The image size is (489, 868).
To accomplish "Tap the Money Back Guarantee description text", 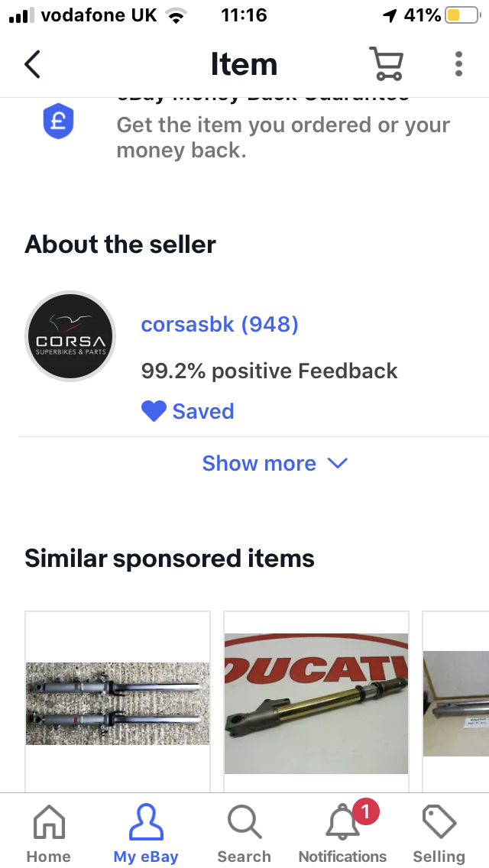I will 283,138.
